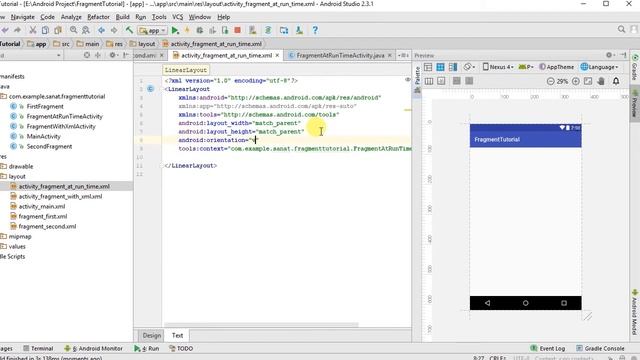Expand the recent editor tabs list dropdown

[x=403, y=55]
